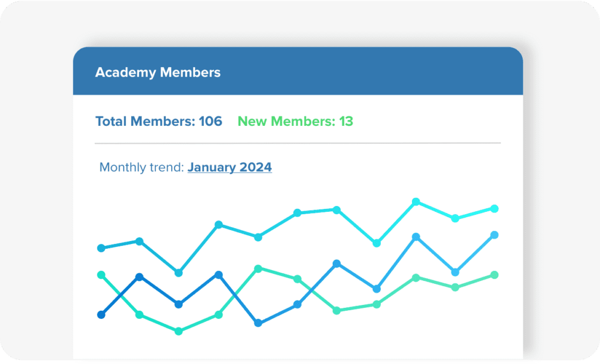The height and width of the screenshot is (364, 600).
Task: Click the lowest point on the green line
Action: point(178,331)
